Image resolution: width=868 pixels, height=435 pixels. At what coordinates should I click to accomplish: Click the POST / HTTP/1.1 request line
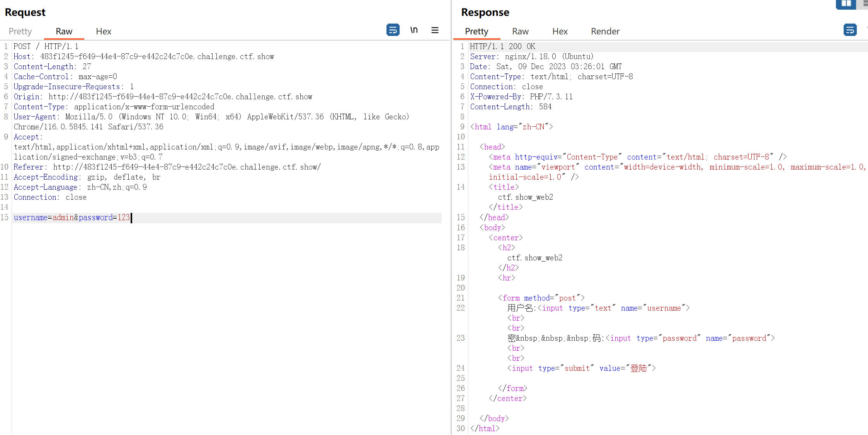click(x=46, y=46)
